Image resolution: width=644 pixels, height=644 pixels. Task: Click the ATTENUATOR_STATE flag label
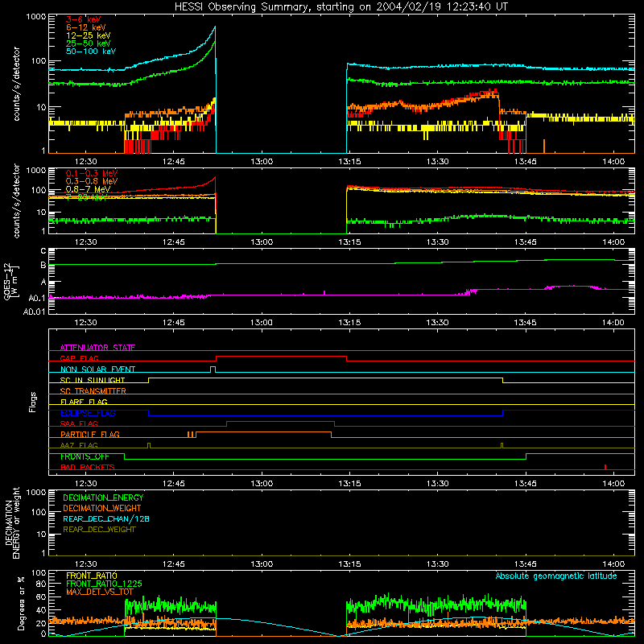pyautogui.click(x=97, y=348)
